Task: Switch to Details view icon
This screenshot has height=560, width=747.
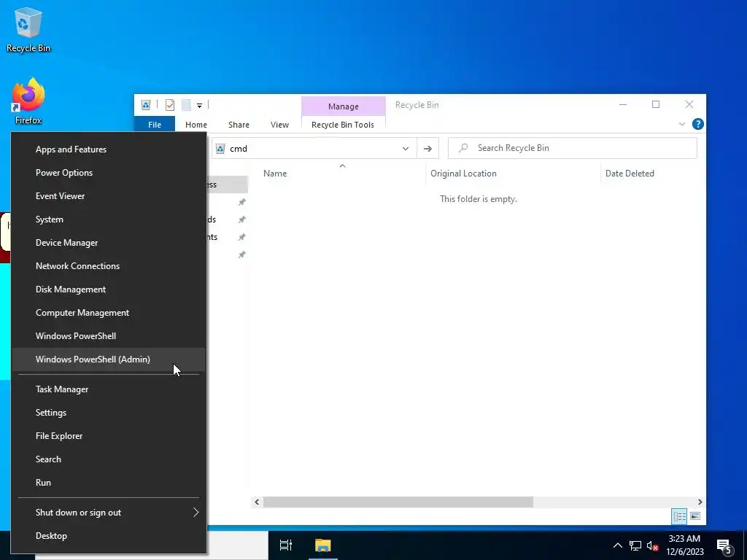Action: [x=679, y=516]
